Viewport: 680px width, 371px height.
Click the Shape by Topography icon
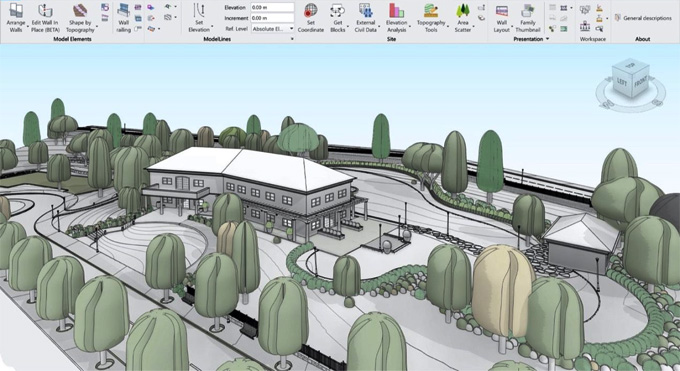(x=80, y=10)
